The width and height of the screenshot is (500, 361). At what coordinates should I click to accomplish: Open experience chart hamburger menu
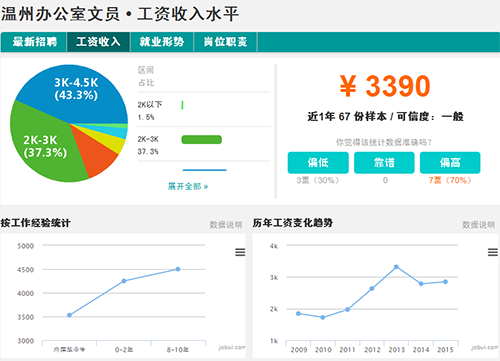240,252
